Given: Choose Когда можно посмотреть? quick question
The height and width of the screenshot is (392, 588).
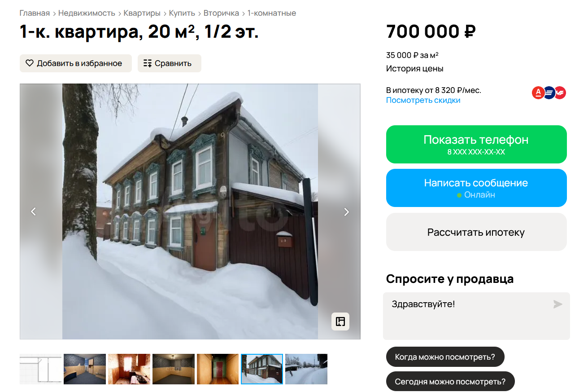Looking at the screenshot, I should (445, 357).
